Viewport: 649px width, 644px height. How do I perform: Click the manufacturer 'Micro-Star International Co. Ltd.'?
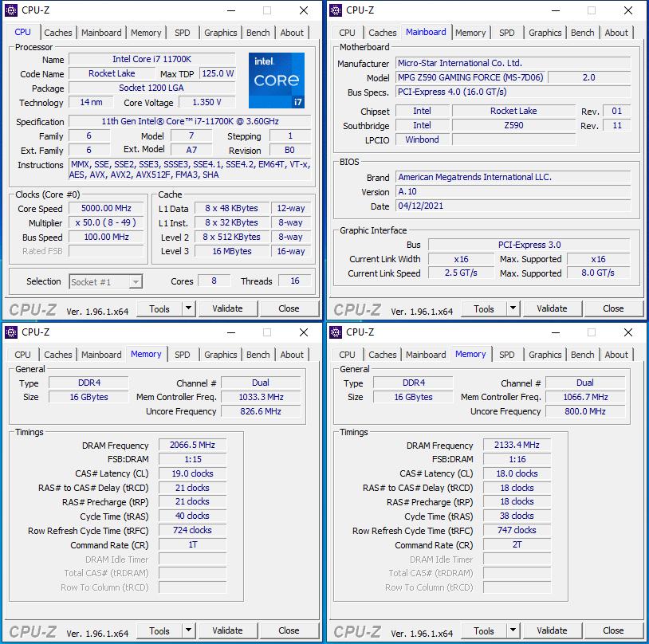coord(513,63)
